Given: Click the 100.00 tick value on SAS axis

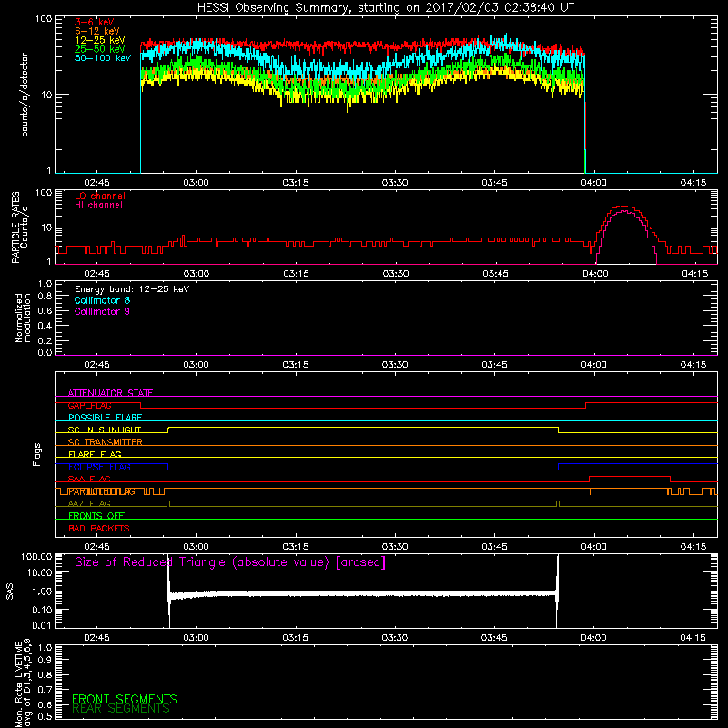Looking at the screenshot, I should click(x=36, y=556).
